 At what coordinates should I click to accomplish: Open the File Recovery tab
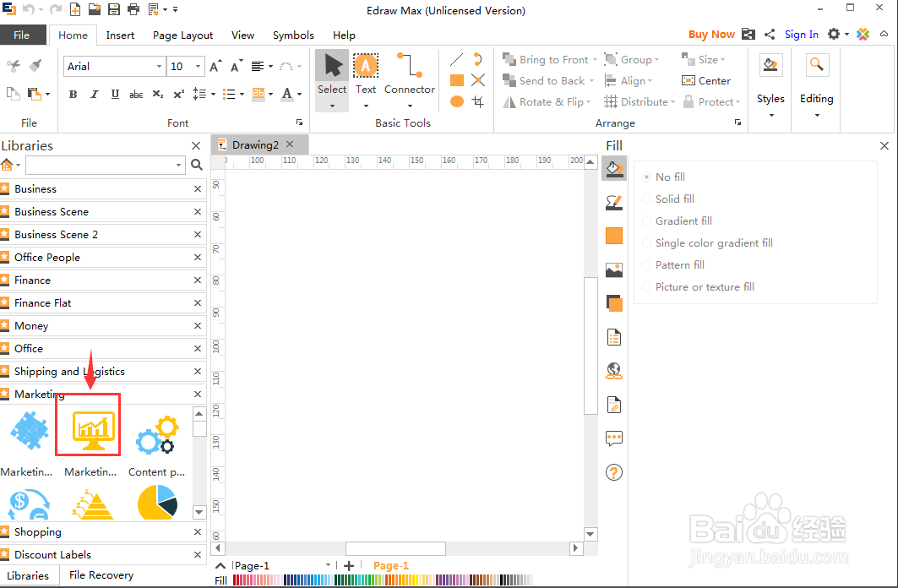pyautogui.click(x=101, y=574)
